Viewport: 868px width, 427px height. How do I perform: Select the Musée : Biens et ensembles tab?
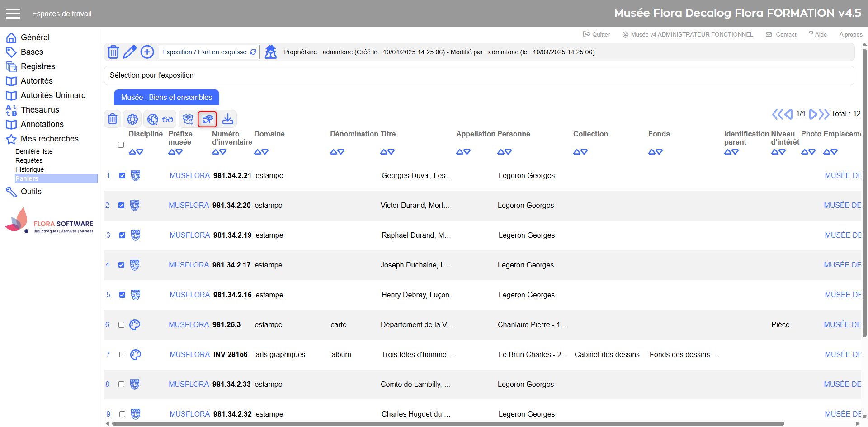(x=166, y=97)
